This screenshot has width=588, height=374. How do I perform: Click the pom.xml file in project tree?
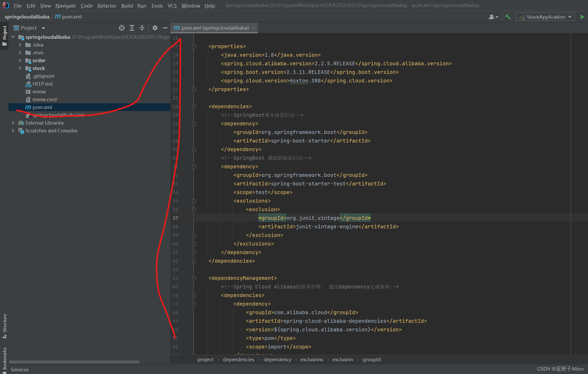coord(42,107)
